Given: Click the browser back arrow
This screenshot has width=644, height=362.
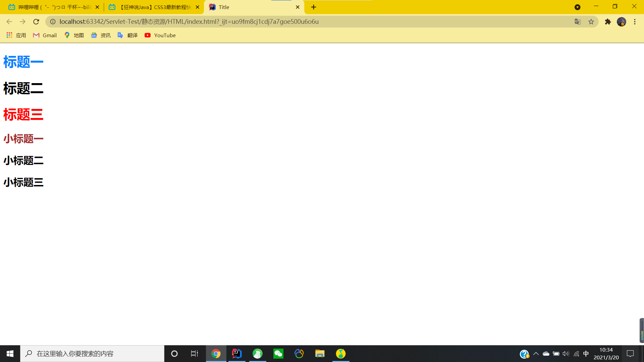Looking at the screenshot, I should [9, 21].
